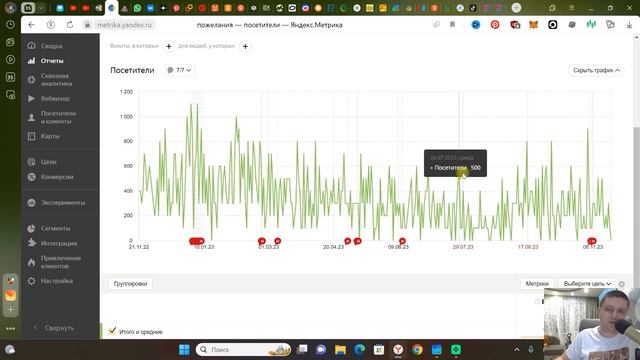Open the blue arrow extension icon
This screenshot has width=640, height=360.
point(476,25)
